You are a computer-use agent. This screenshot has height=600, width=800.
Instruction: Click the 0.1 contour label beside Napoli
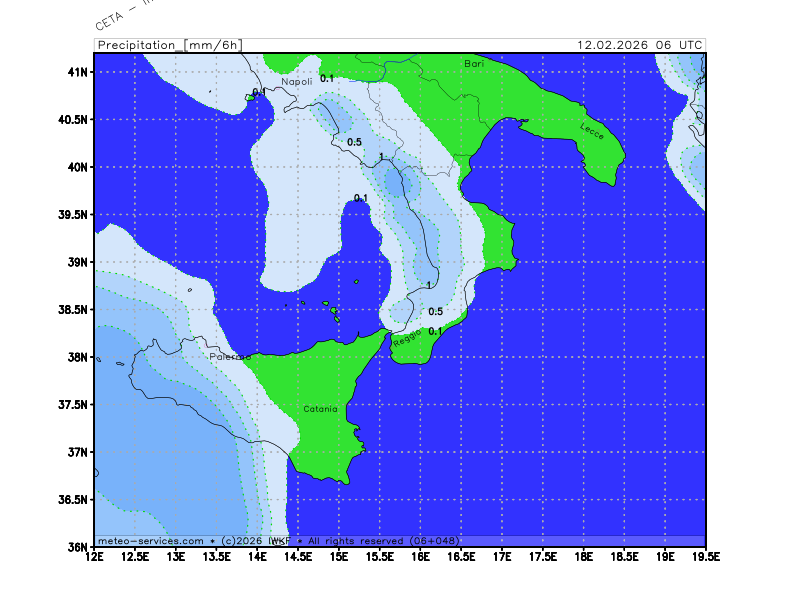327,78
